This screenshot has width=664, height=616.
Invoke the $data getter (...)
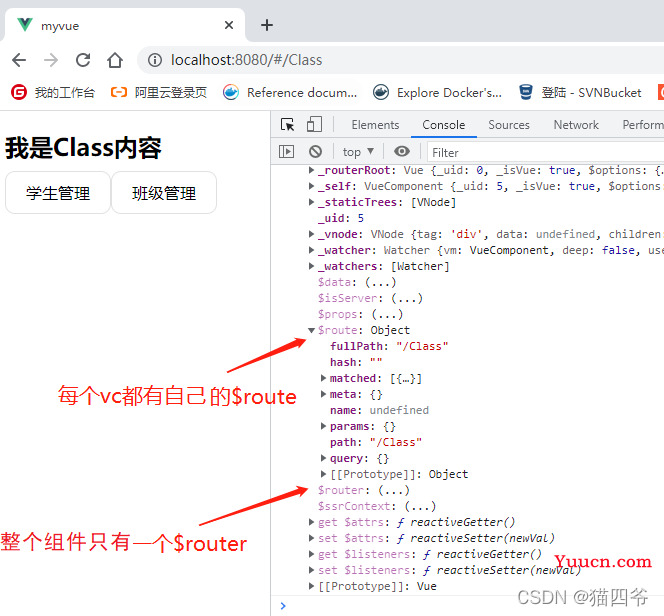[380, 282]
